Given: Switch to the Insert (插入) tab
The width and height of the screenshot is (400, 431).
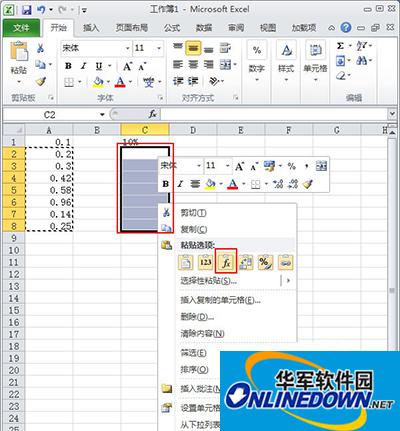Looking at the screenshot, I should [x=91, y=28].
